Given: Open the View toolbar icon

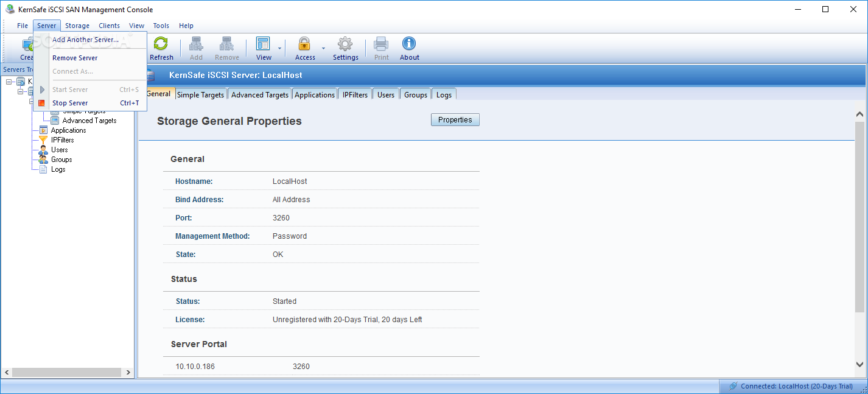Looking at the screenshot, I should coord(263,44).
